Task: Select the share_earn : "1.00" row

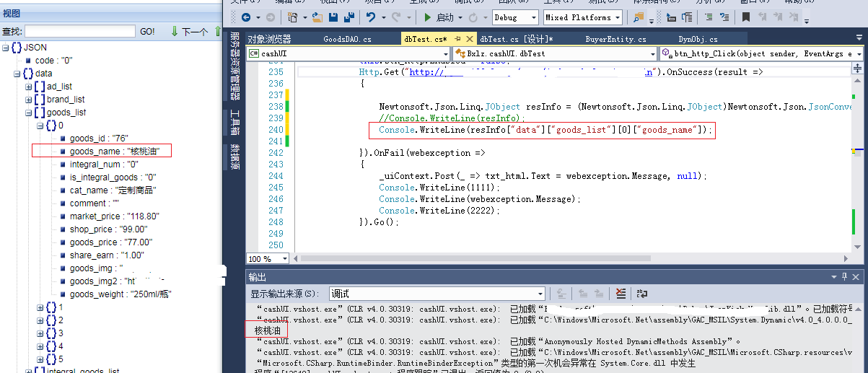Action: tap(107, 255)
